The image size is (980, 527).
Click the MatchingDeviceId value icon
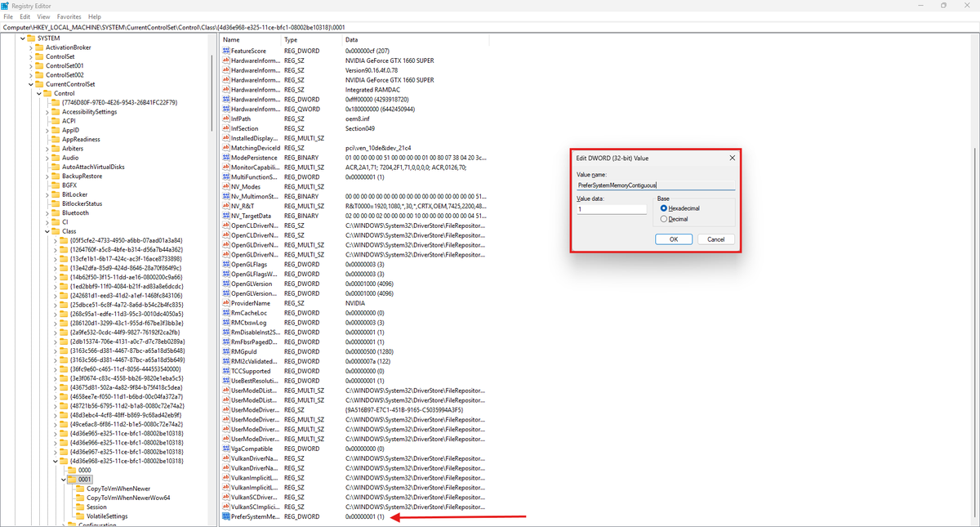click(x=226, y=148)
